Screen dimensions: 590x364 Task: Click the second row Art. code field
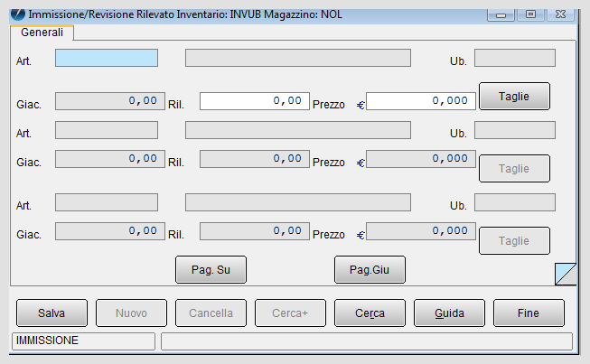[x=107, y=130]
